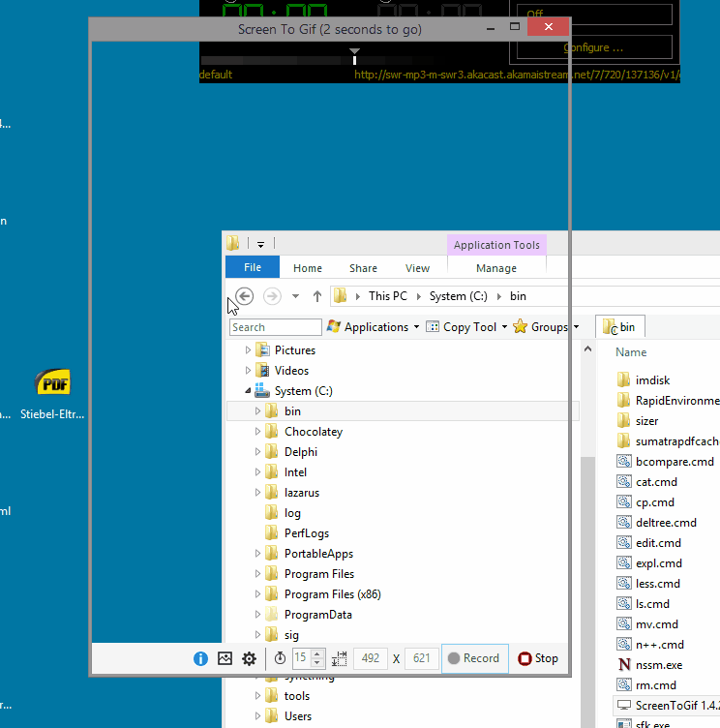Image resolution: width=720 pixels, height=728 pixels.
Task: Open recent locations dropdown arrow
Action: pos(296,296)
